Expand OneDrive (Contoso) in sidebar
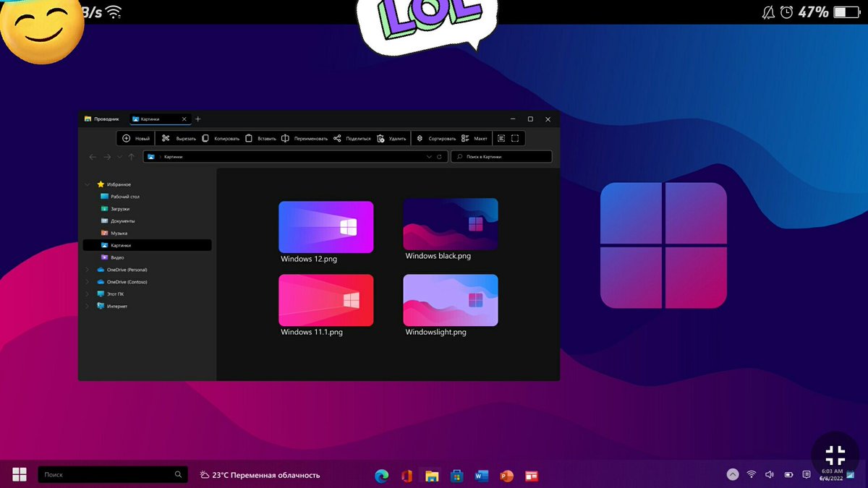Viewport: 868px width, 488px height. pyautogui.click(x=88, y=282)
